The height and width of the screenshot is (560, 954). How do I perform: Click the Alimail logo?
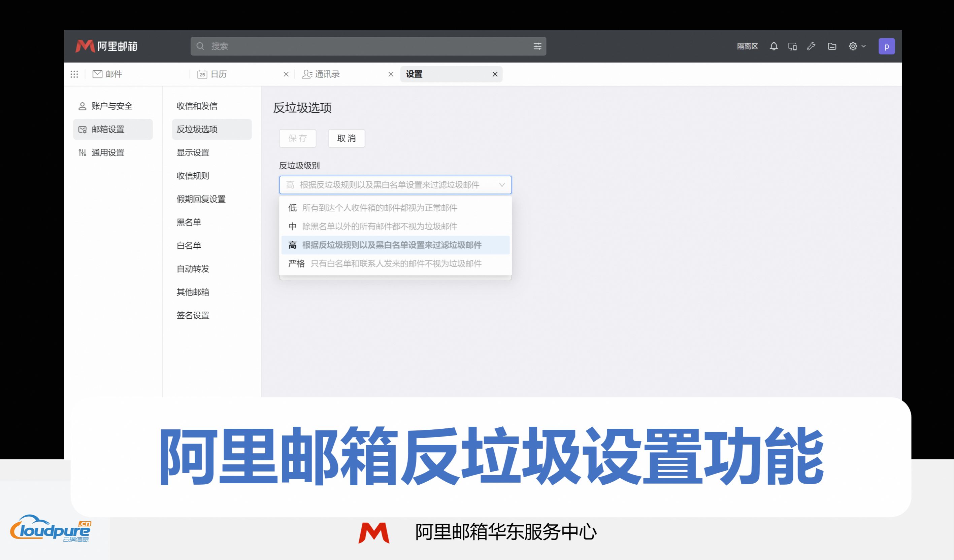click(106, 46)
